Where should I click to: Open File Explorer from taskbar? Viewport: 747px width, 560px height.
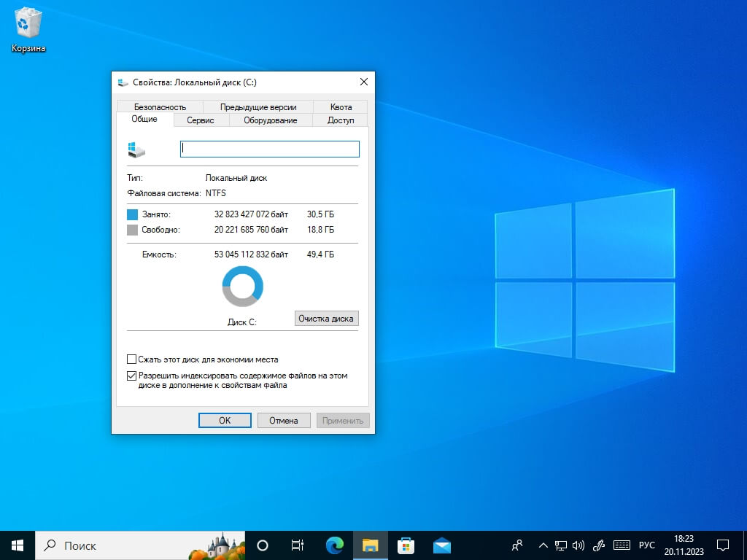pyautogui.click(x=371, y=545)
